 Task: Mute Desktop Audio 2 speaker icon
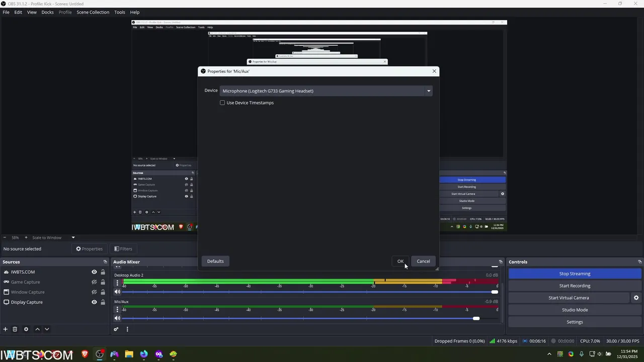tap(117, 292)
